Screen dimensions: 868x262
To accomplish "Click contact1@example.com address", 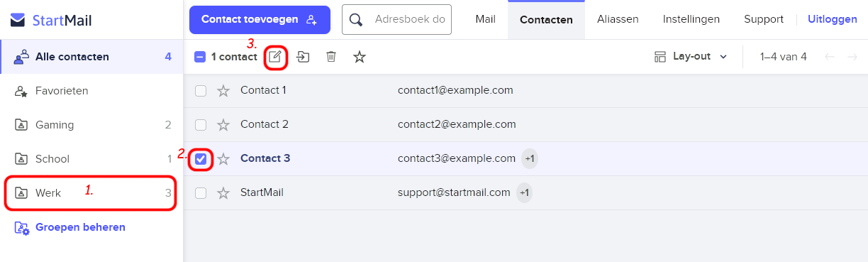I will pyautogui.click(x=455, y=91).
